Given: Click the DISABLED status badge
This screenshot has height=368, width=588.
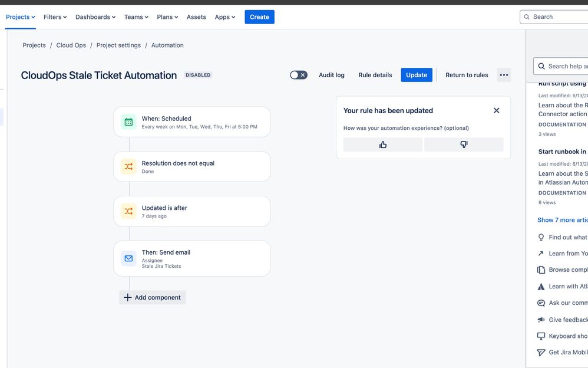Looking at the screenshot, I should click(198, 75).
